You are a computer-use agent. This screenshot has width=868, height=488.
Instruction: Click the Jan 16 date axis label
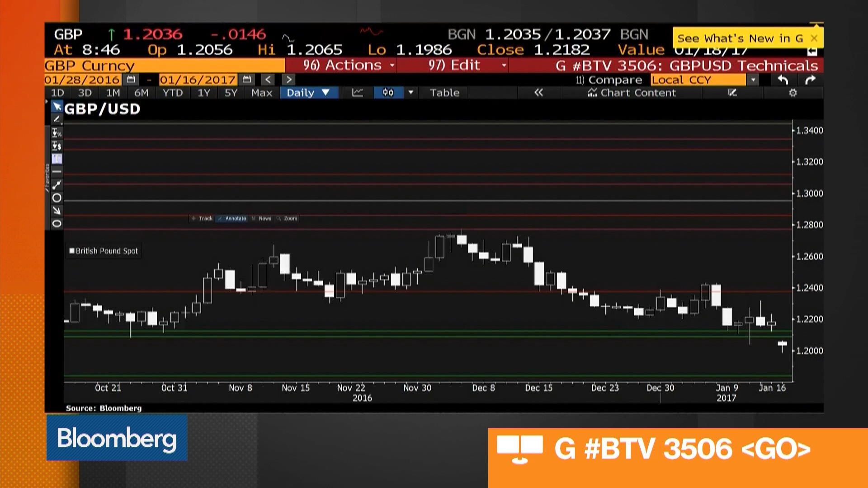point(772,388)
